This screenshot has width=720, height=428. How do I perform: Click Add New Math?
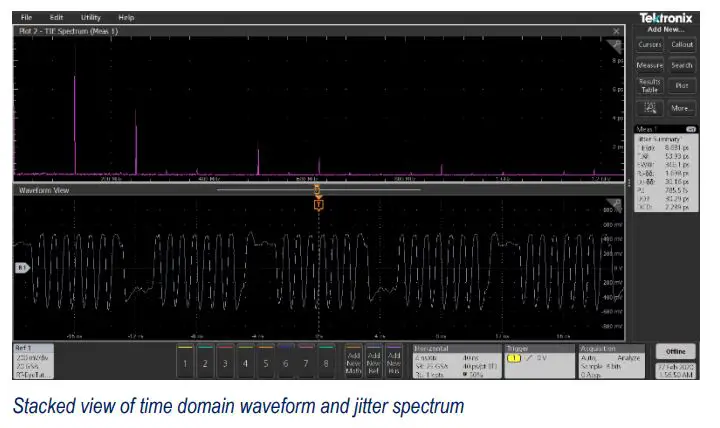[353, 361]
